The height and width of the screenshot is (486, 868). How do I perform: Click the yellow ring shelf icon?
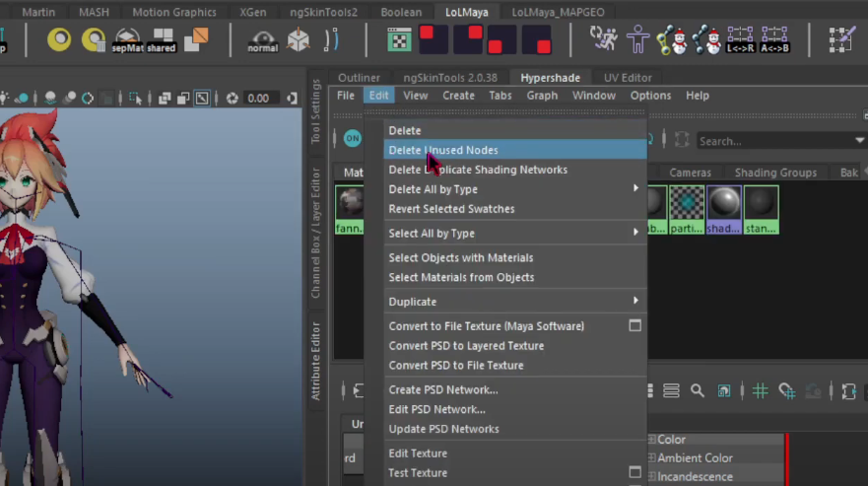(59, 39)
